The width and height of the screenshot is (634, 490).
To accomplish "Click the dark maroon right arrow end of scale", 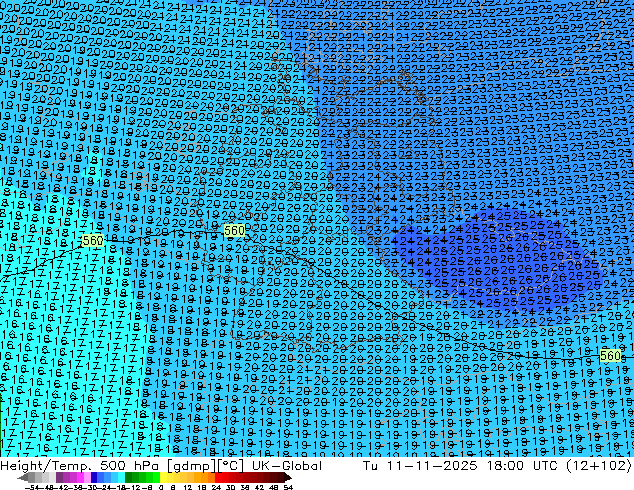I will coord(288,478).
